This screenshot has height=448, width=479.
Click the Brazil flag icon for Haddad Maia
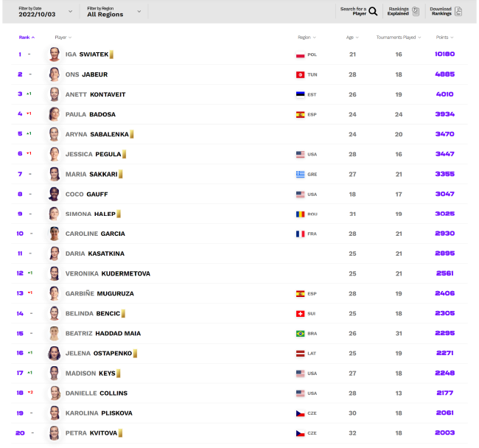[x=300, y=334]
